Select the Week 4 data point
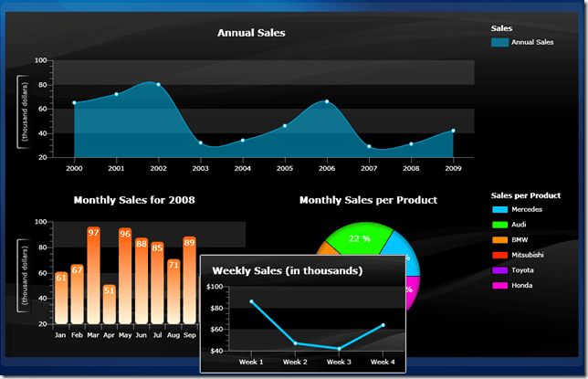 click(x=383, y=325)
